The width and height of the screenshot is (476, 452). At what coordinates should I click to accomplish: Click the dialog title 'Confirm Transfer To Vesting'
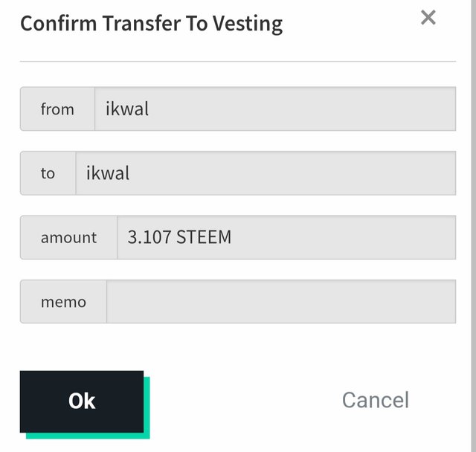pos(151,24)
